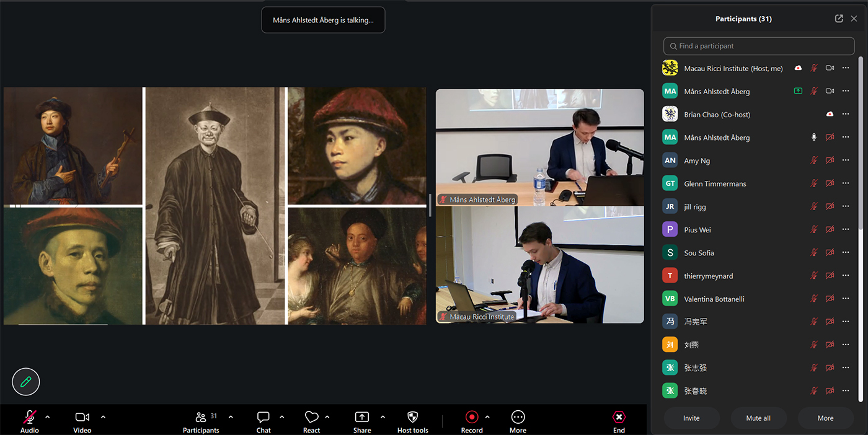Mute the unmuted Måns Ahlstedt Åberg microphone
Viewport: 868px width, 435px height.
click(x=814, y=137)
